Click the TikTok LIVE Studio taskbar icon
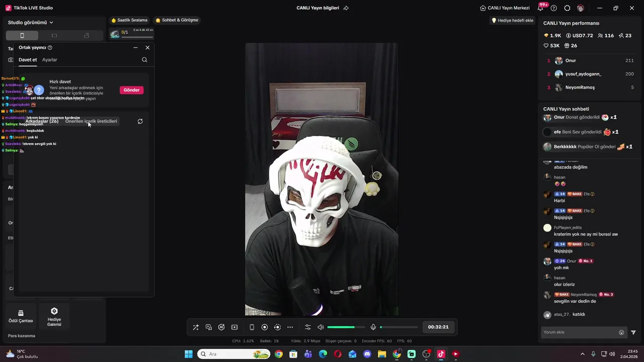644x362 pixels. tap(441, 354)
